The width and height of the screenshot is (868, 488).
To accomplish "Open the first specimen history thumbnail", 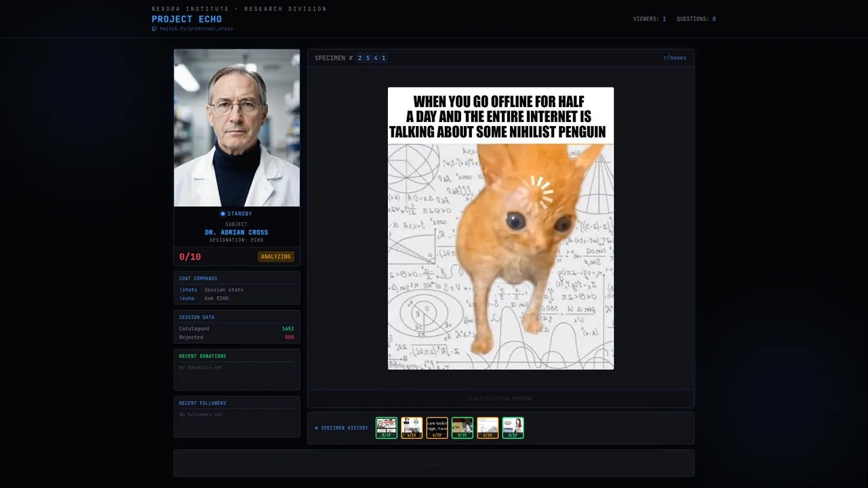I will point(387,428).
